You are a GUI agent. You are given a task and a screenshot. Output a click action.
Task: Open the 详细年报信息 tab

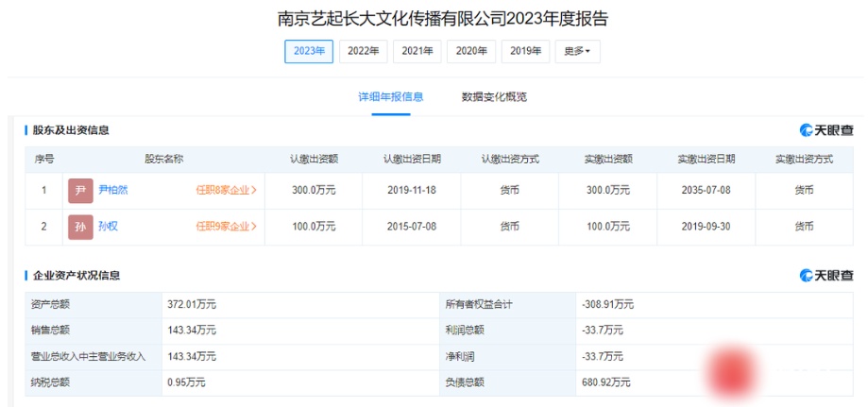point(391,97)
